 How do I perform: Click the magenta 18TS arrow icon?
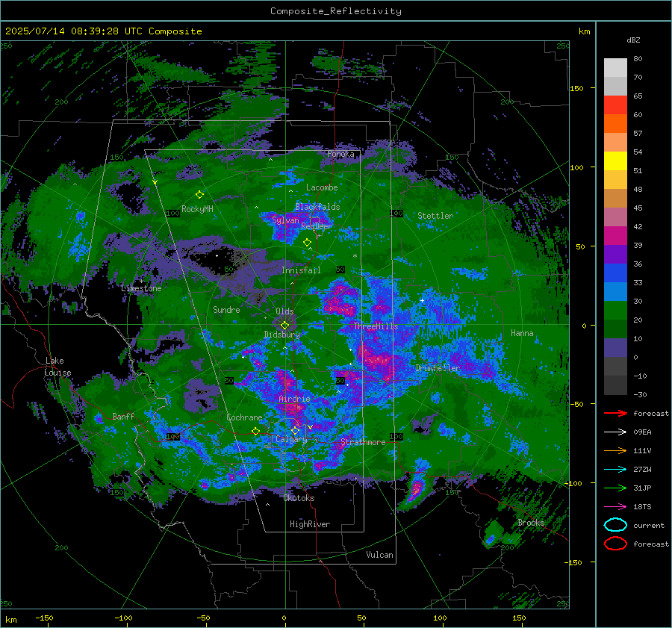(615, 507)
